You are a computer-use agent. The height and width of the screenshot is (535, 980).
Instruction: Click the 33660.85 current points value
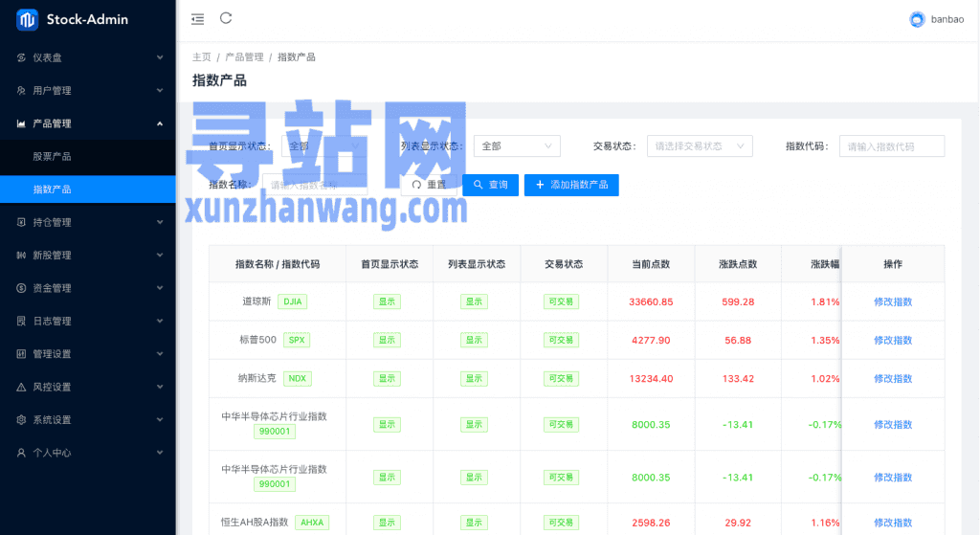click(651, 301)
